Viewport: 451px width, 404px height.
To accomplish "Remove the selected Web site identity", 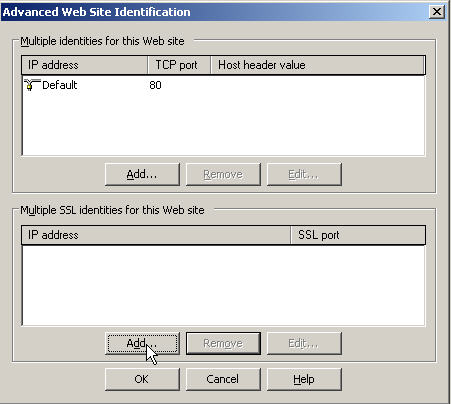I will pyautogui.click(x=223, y=174).
